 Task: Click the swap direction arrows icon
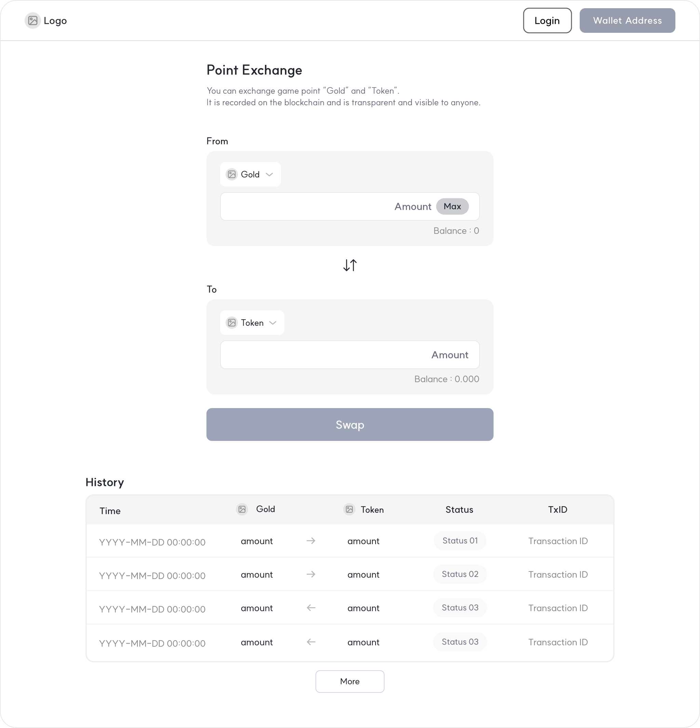(x=350, y=265)
